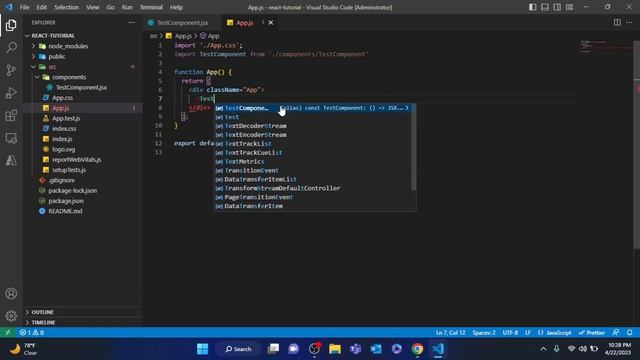Close the App.js editor tab
Image resolution: width=640 pixels, height=360 pixels.
coord(271,22)
